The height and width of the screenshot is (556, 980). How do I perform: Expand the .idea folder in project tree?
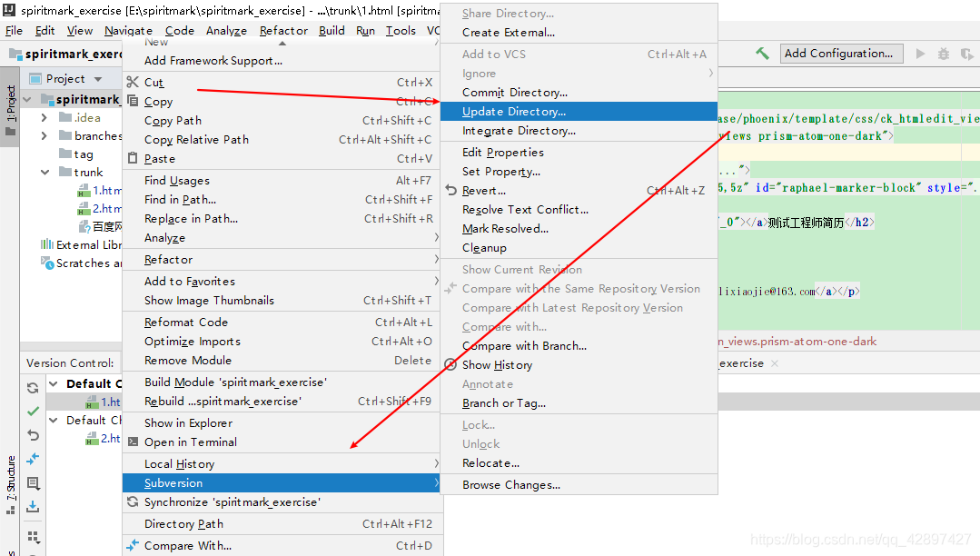44,117
